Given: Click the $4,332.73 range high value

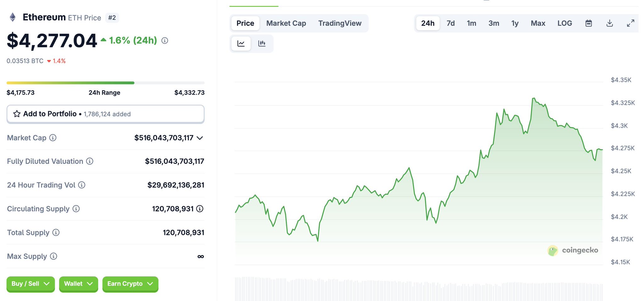Looking at the screenshot, I should coord(189,93).
